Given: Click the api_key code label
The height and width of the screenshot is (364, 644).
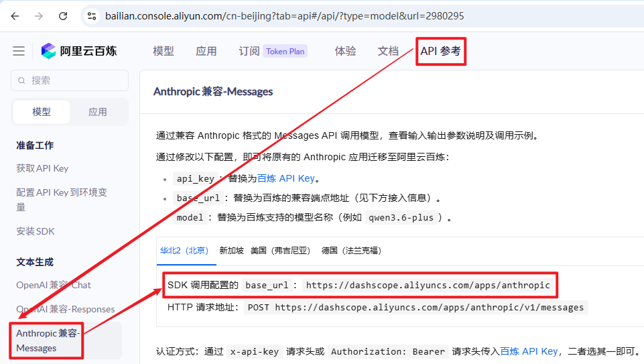Looking at the screenshot, I should click(196, 179).
